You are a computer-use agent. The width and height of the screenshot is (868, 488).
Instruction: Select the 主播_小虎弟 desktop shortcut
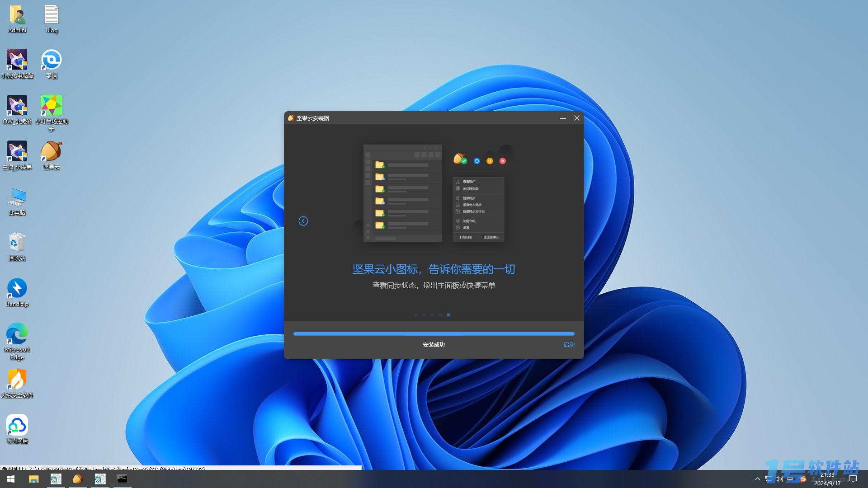[x=17, y=155]
